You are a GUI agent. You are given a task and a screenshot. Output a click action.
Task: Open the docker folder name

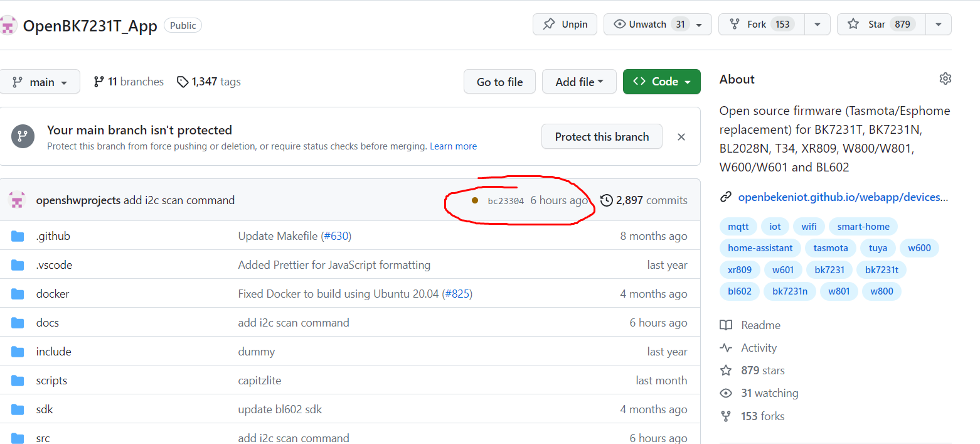(53, 294)
